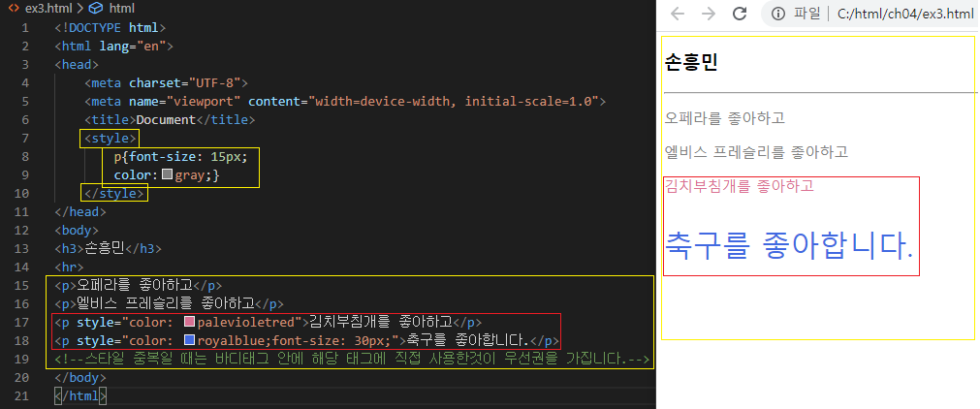Click line number 21 in the gutter

(x=21, y=395)
